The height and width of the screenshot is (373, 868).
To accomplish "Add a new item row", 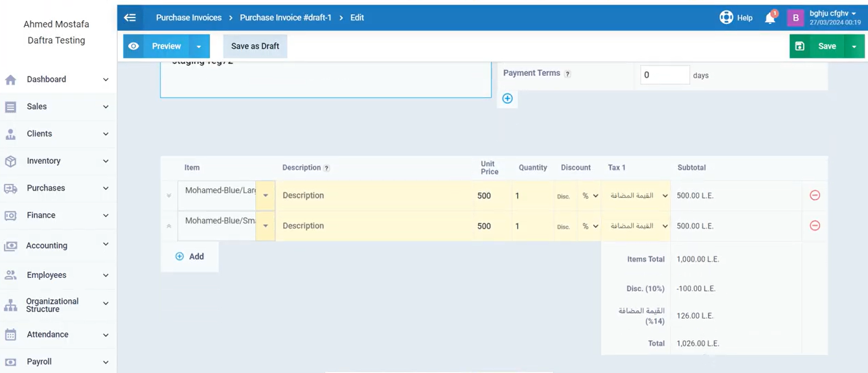I will click(190, 256).
